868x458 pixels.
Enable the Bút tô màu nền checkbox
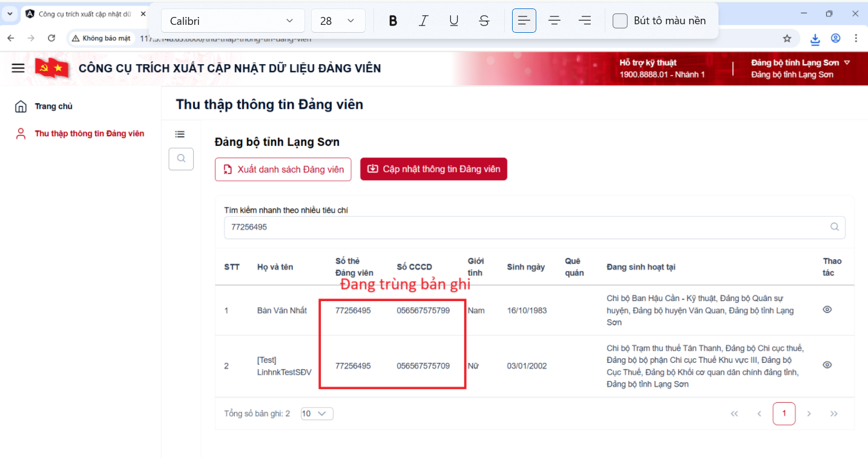pos(620,20)
